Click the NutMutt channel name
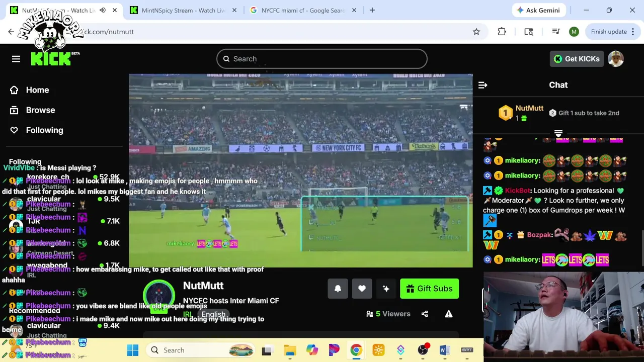 pos(203,286)
